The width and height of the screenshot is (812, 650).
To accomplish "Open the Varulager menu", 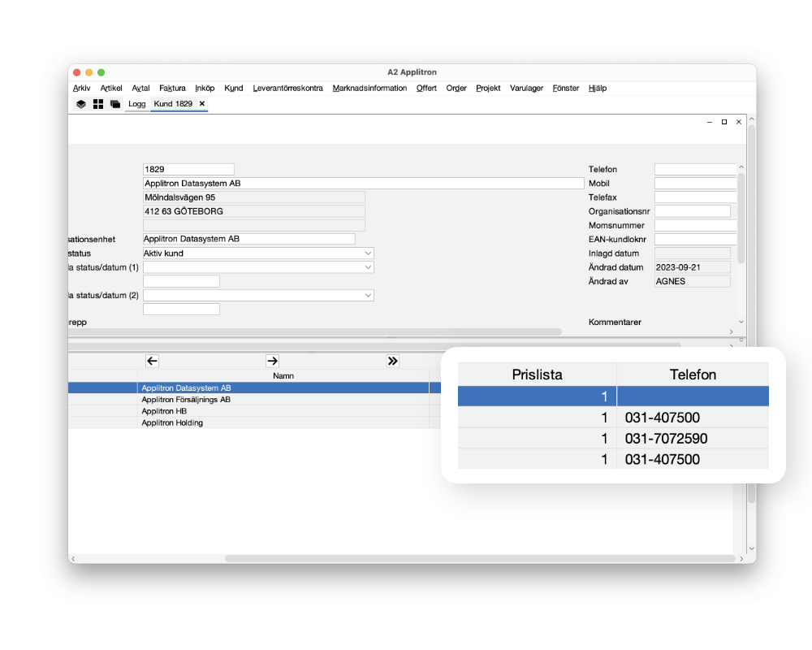I will [527, 88].
